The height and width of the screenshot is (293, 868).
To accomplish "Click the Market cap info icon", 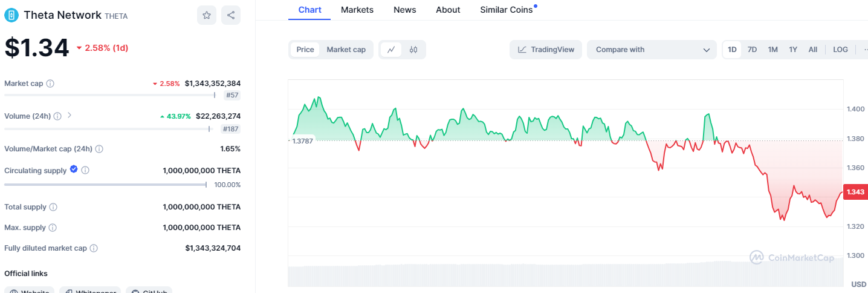I will click(x=50, y=84).
